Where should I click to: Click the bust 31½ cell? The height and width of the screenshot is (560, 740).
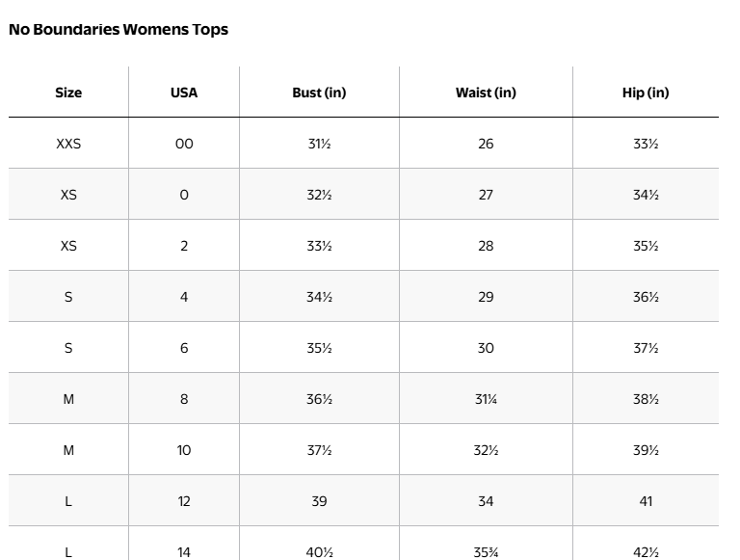point(319,144)
